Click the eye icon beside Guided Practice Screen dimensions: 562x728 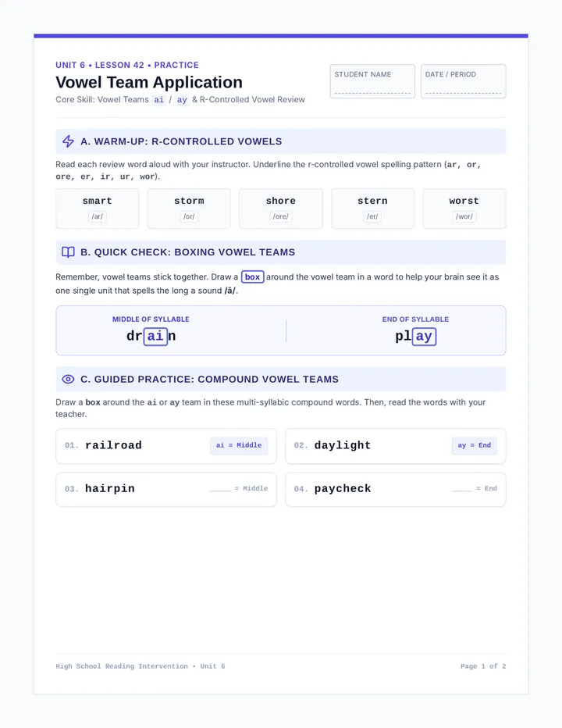click(68, 380)
